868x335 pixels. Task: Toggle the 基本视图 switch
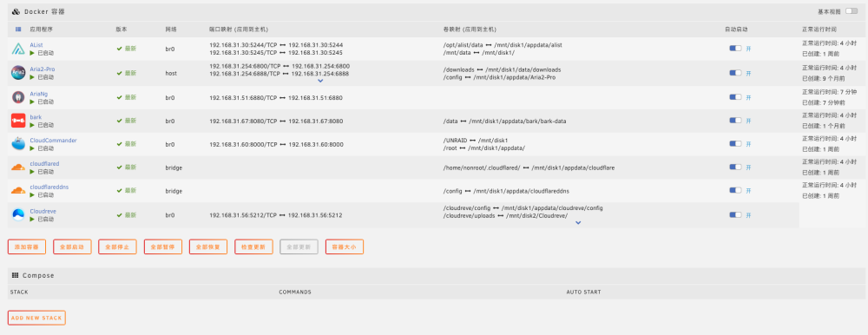coord(851,11)
